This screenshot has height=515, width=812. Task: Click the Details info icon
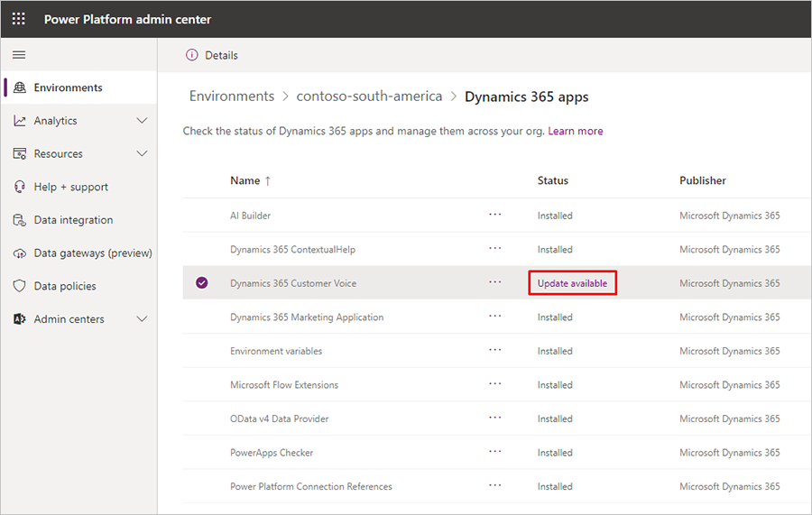click(191, 55)
